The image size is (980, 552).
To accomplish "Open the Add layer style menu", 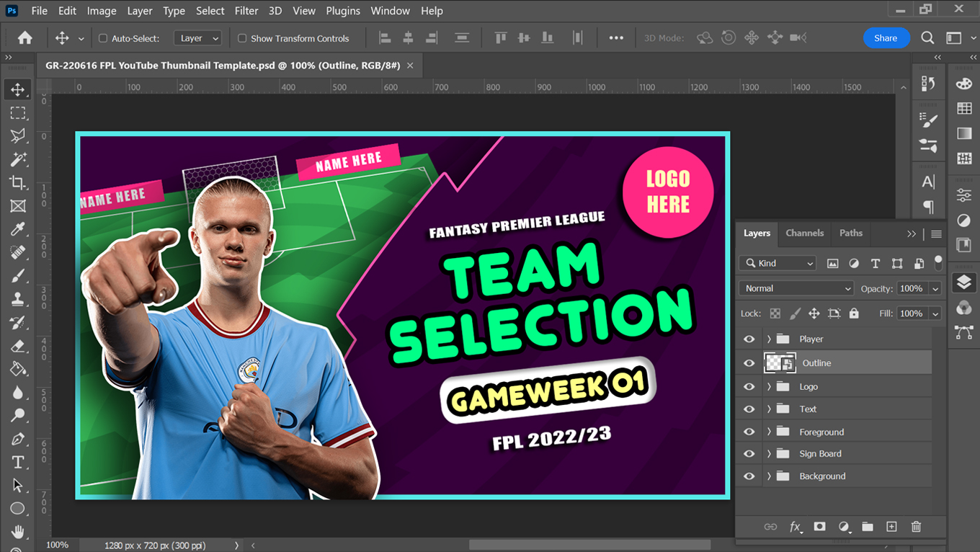I will pos(796,527).
